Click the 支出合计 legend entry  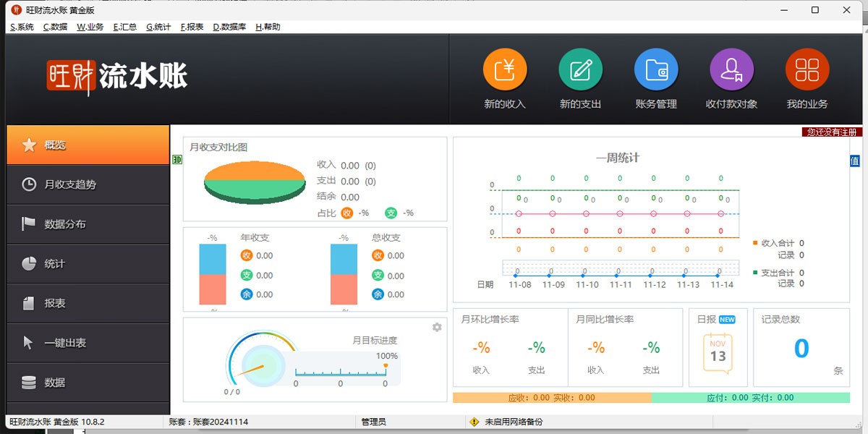778,273
